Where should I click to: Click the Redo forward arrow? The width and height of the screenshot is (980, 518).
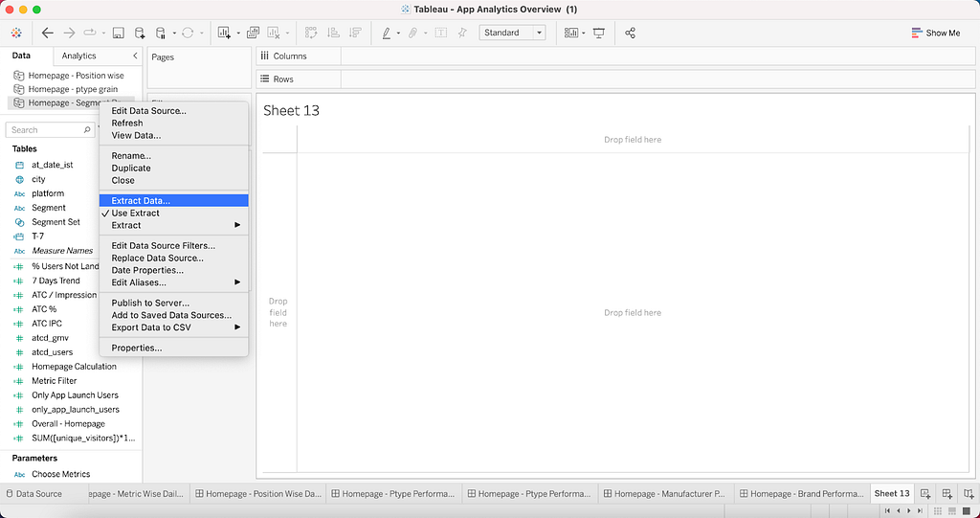click(69, 33)
